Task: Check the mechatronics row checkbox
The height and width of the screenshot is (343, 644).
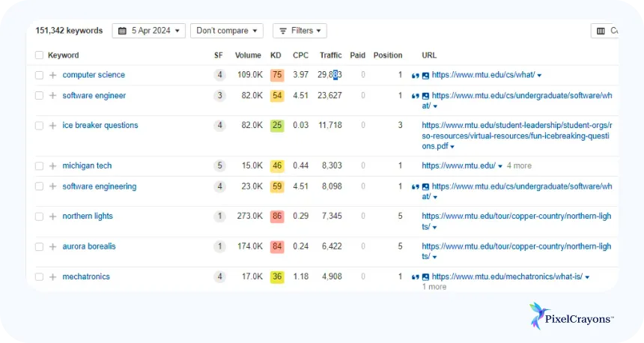Action: click(39, 277)
